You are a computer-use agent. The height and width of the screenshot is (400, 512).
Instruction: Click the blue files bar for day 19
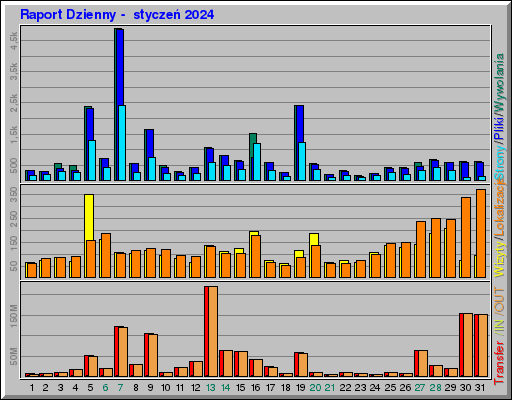(x=300, y=124)
